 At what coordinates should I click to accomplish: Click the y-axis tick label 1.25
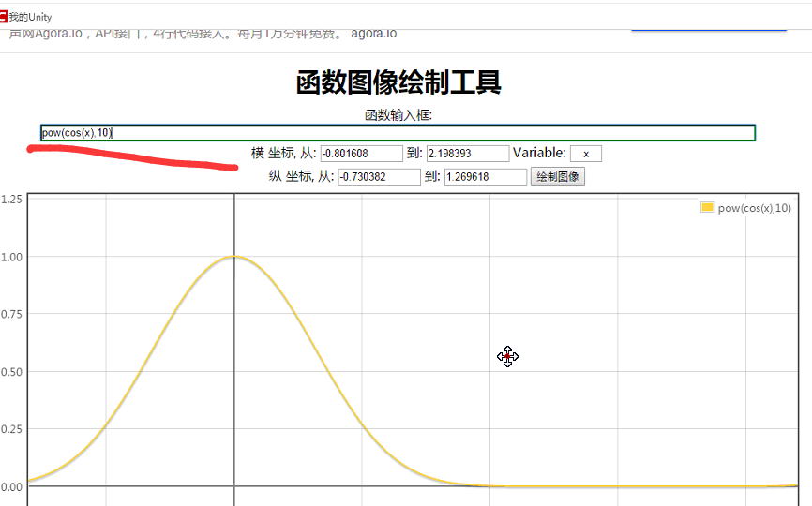11,200
